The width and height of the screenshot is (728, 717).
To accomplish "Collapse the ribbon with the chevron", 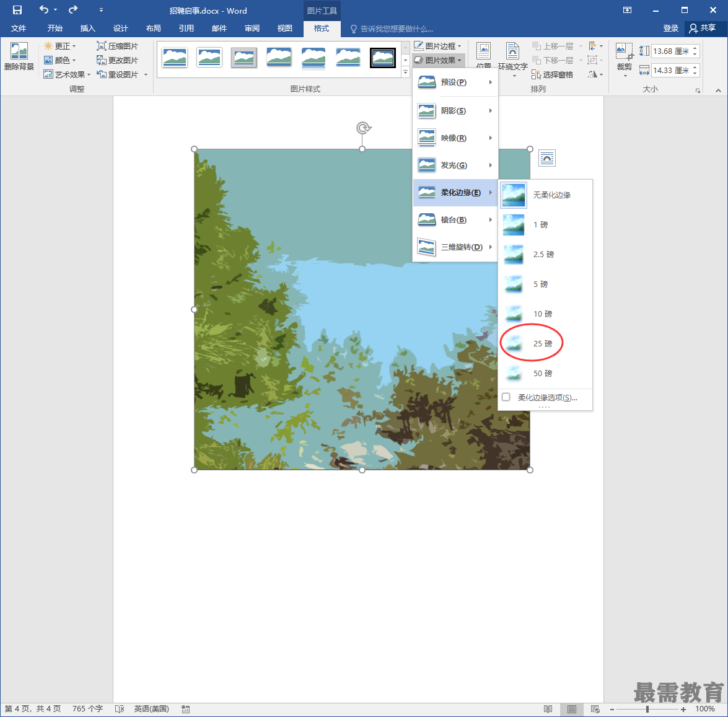I will 718,90.
